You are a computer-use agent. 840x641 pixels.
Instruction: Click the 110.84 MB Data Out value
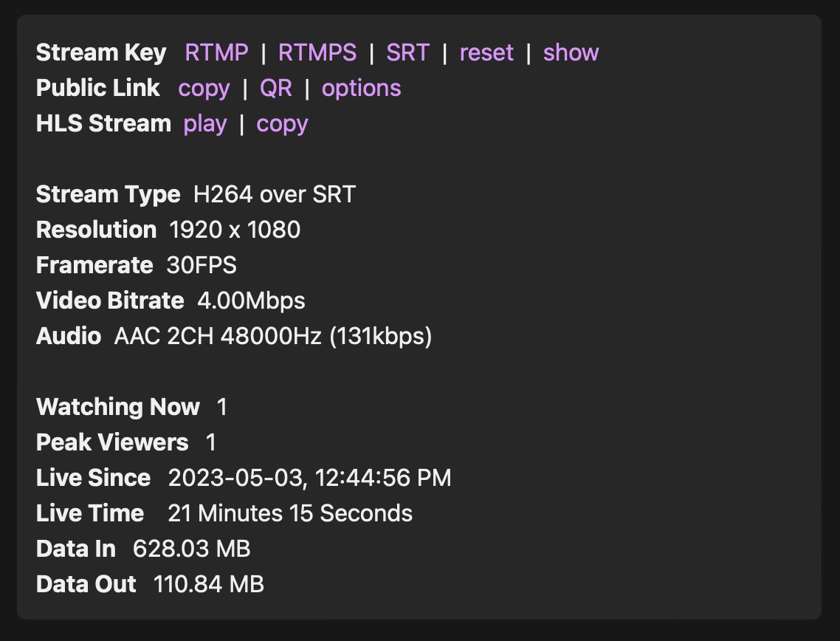coord(209,584)
